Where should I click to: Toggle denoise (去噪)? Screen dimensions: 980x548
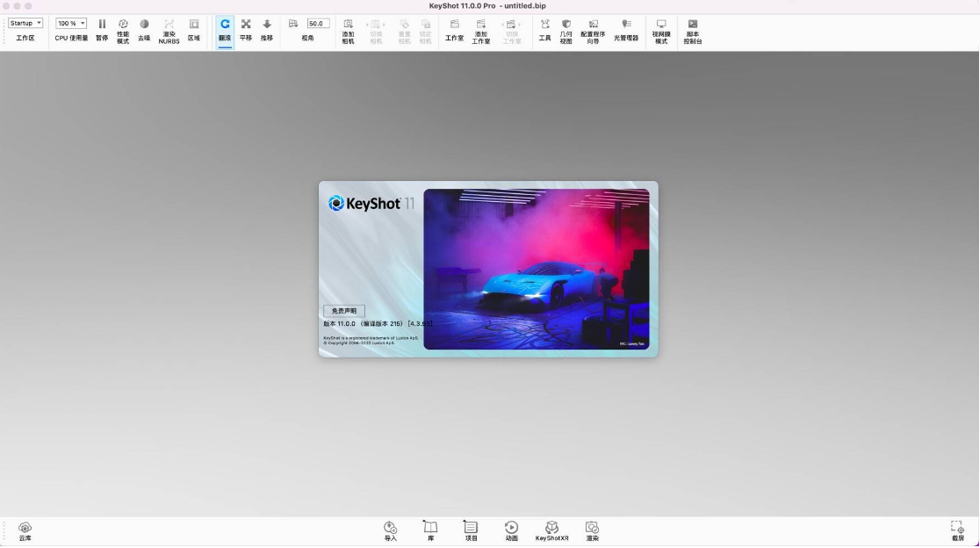[x=144, y=30]
